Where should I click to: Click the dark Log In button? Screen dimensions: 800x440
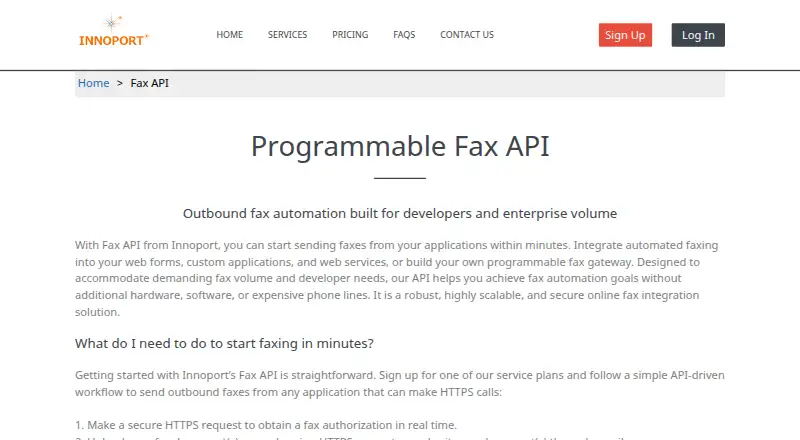pos(698,35)
